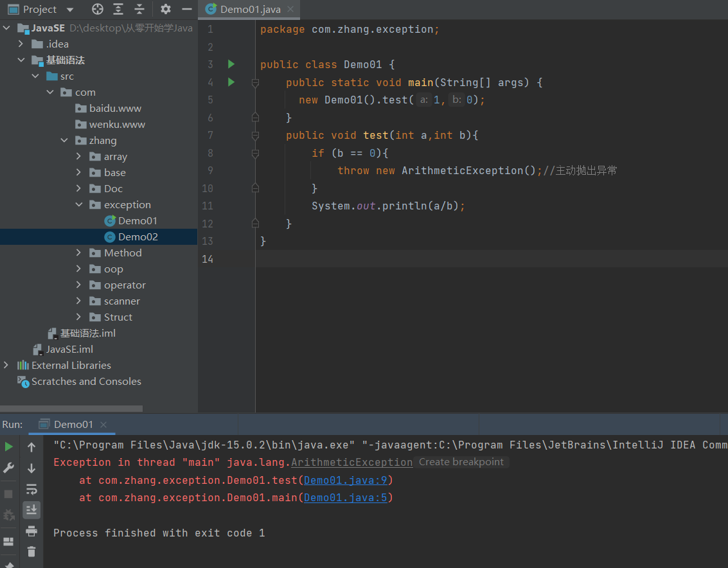Viewport: 728px width, 568px height.
Task: Expand the Method package
Action: 78,253
